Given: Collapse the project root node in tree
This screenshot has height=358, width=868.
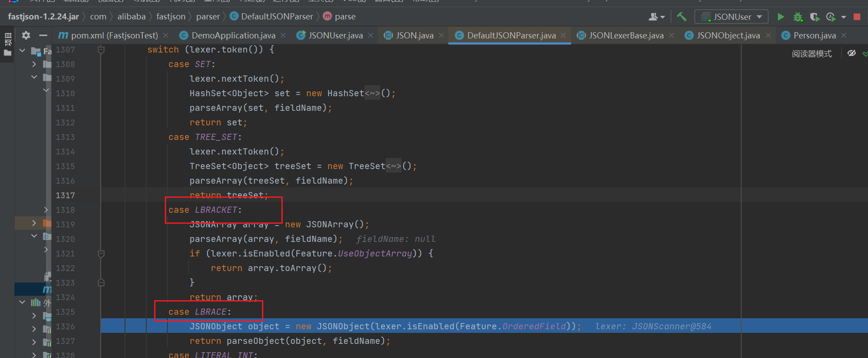Looking at the screenshot, I should click(x=22, y=51).
